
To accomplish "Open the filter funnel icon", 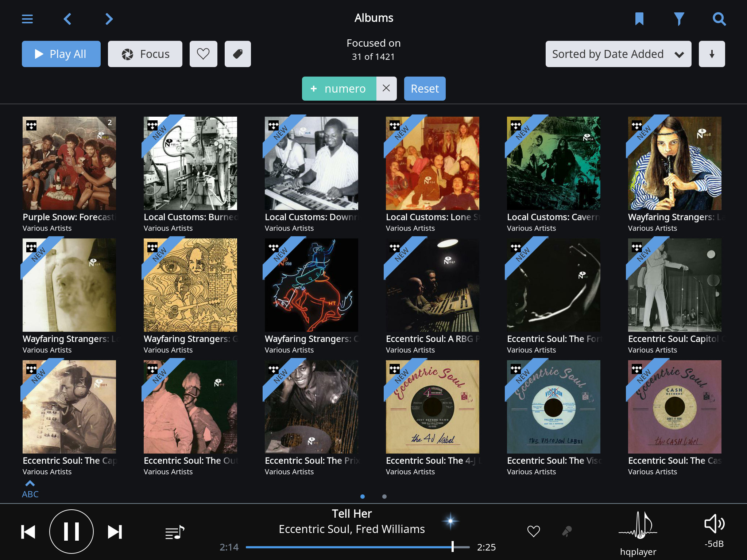I will coord(679,19).
